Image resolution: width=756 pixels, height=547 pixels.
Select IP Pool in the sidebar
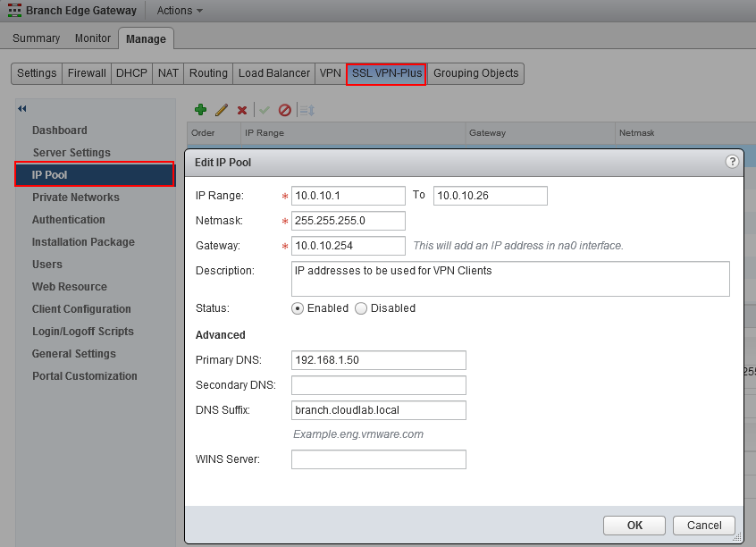pyautogui.click(x=95, y=174)
